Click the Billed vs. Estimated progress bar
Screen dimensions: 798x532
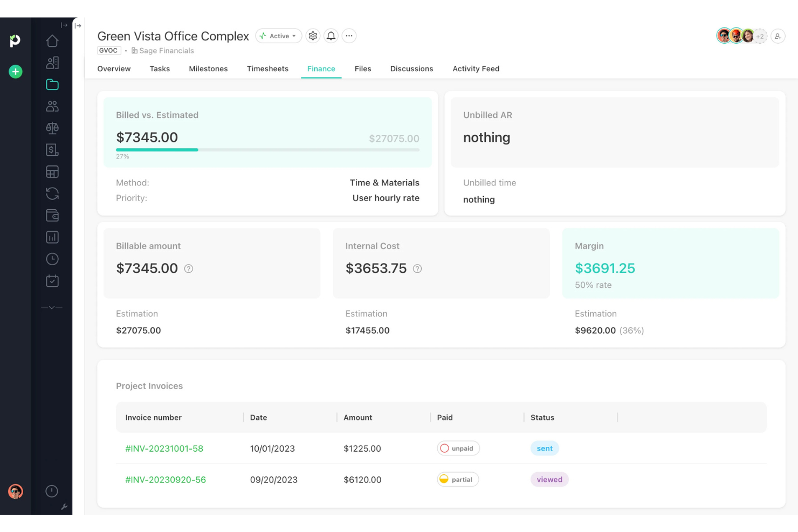[x=267, y=149]
